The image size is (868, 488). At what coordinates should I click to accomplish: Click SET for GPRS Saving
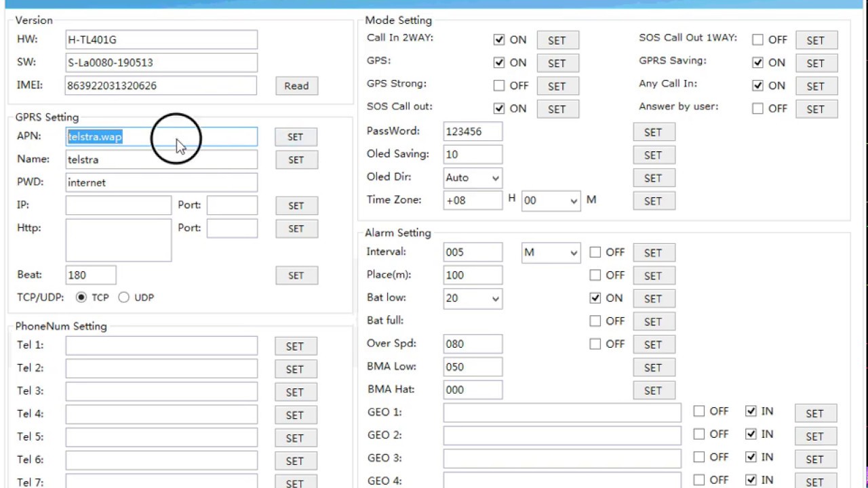(x=816, y=64)
